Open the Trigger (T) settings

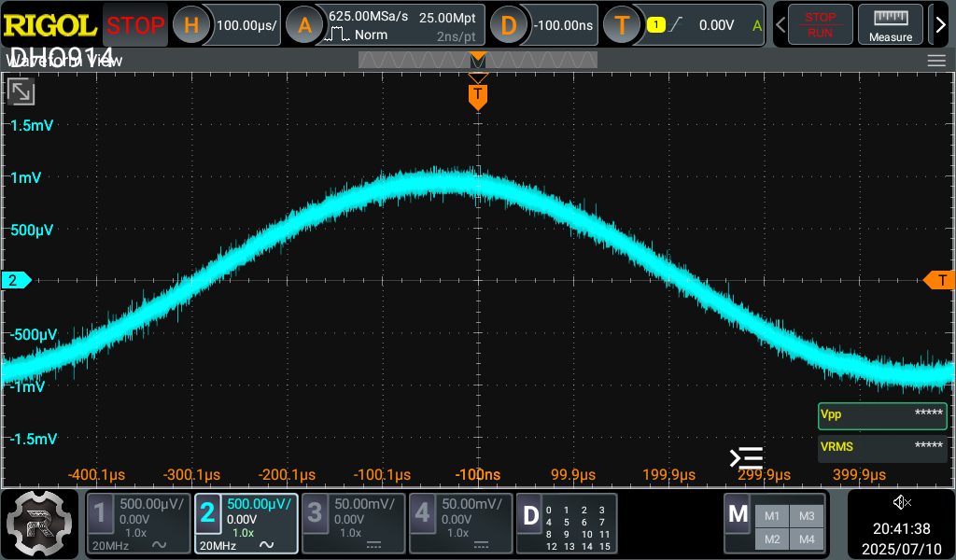(x=621, y=25)
